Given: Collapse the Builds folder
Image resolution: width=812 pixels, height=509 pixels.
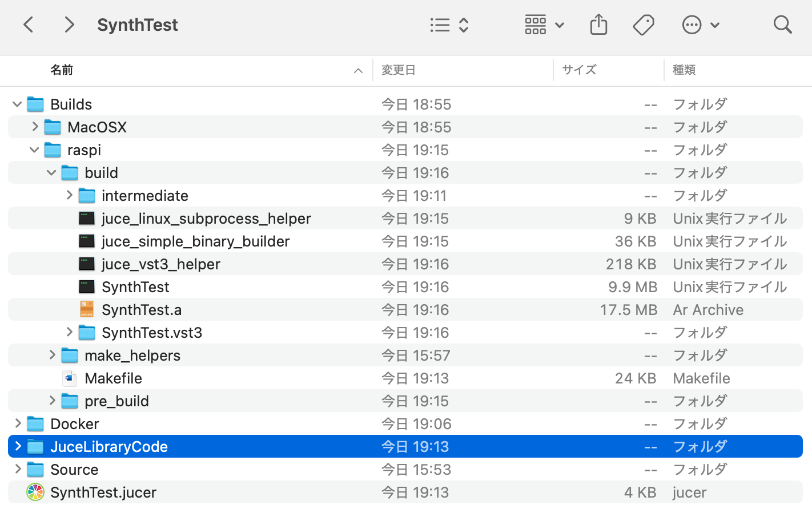Looking at the screenshot, I should click(17, 104).
